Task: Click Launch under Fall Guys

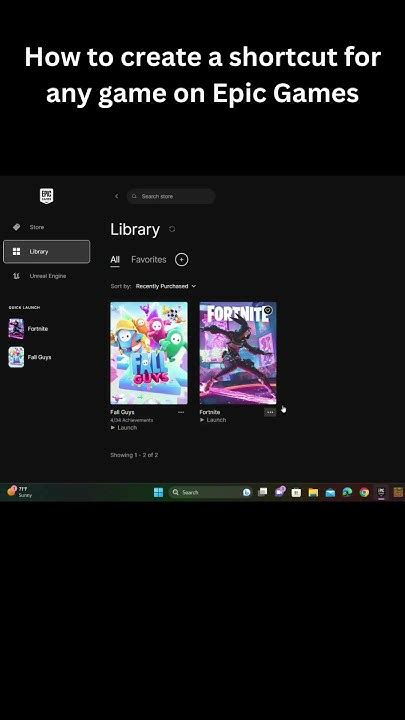Action: (x=124, y=428)
